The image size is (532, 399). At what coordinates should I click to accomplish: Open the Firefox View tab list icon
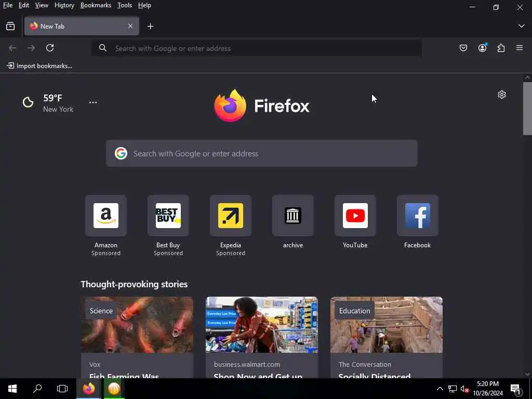pos(10,26)
